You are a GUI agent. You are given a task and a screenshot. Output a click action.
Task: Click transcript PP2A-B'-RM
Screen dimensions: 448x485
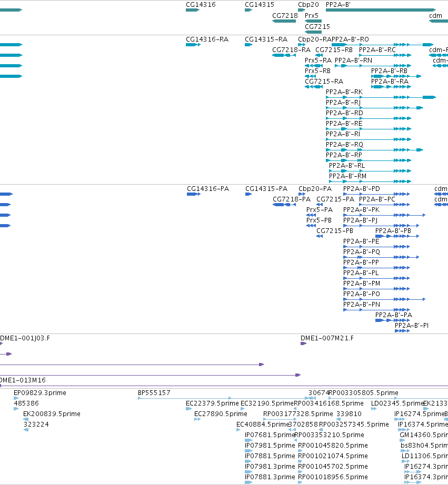(347, 176)
